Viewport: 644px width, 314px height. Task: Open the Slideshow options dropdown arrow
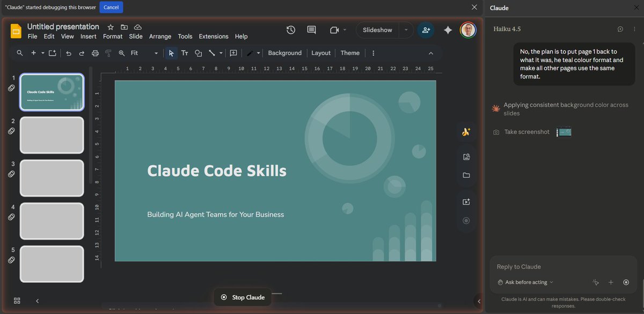[406, 30]
